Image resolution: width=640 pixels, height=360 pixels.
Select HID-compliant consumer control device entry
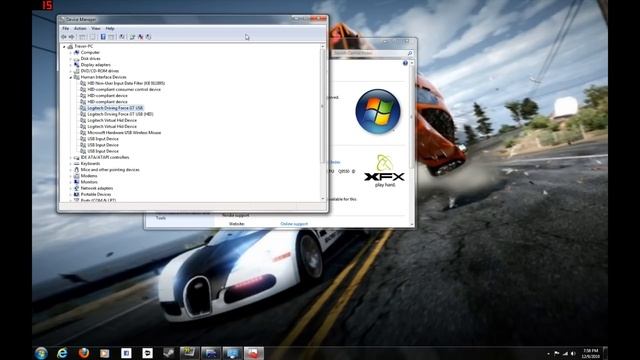124,89
